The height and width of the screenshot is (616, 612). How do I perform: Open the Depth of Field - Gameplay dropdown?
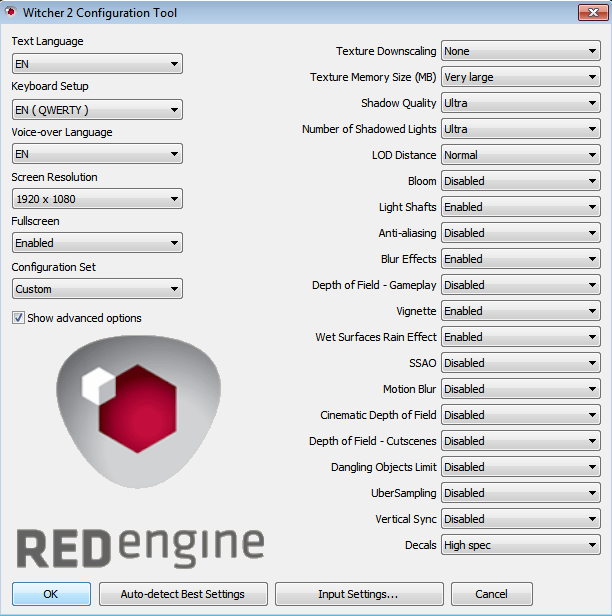tap(521, 284)
